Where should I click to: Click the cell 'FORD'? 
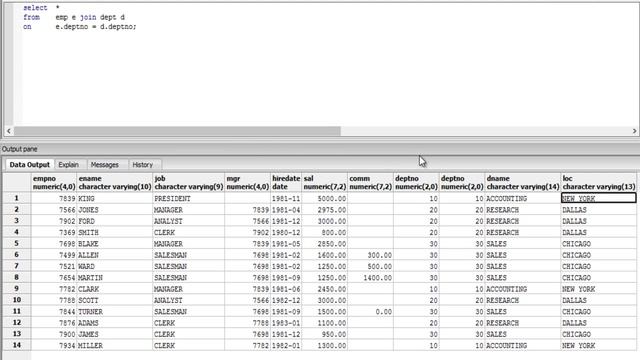[x=115, y=221]
